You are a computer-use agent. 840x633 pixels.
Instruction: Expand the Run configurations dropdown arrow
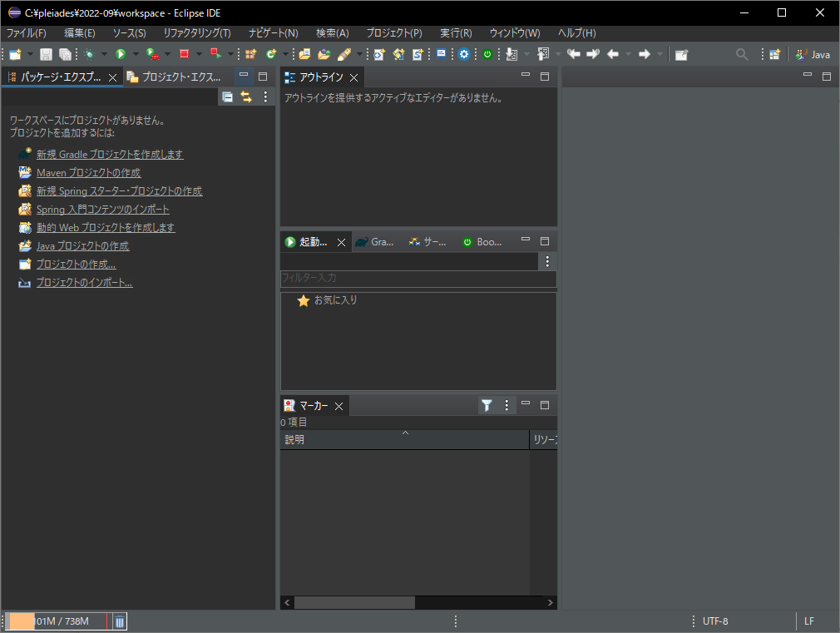(x=136, y=54)
